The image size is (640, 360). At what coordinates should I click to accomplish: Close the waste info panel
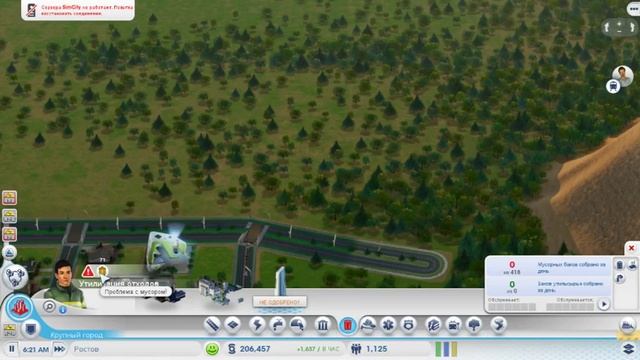tap(631, 248)
